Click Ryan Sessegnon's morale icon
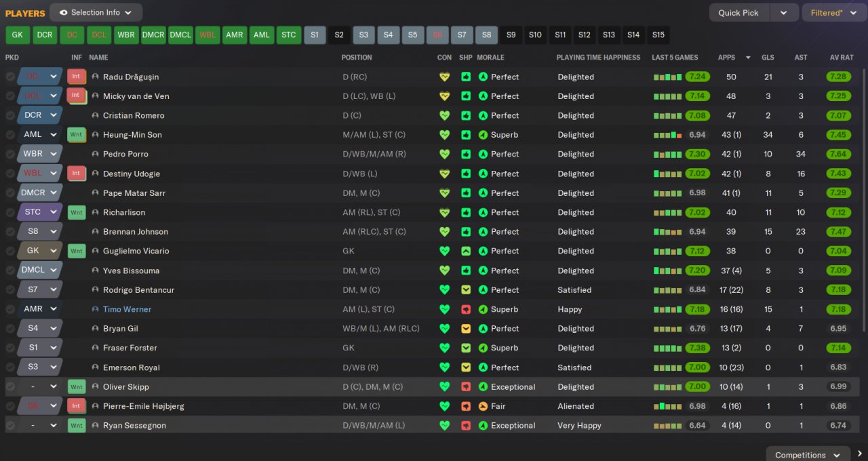This screenshot has height=461, width=868. [x=483, y=426]
